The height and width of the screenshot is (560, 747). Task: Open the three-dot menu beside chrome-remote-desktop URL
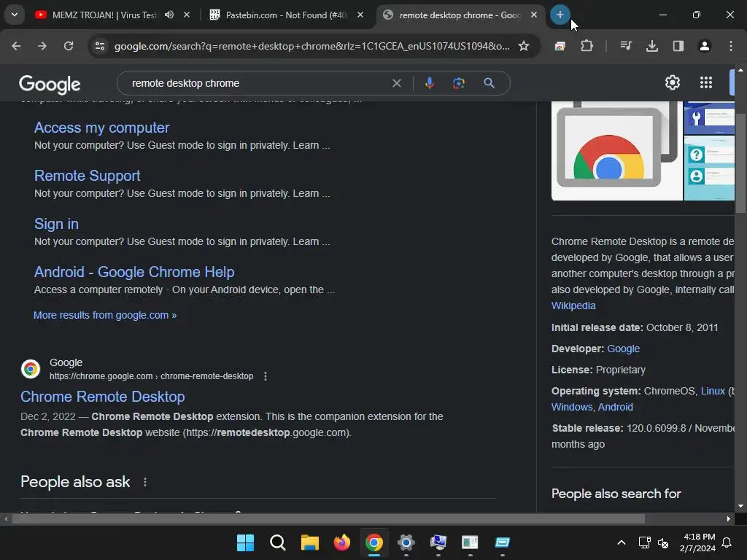266,376
